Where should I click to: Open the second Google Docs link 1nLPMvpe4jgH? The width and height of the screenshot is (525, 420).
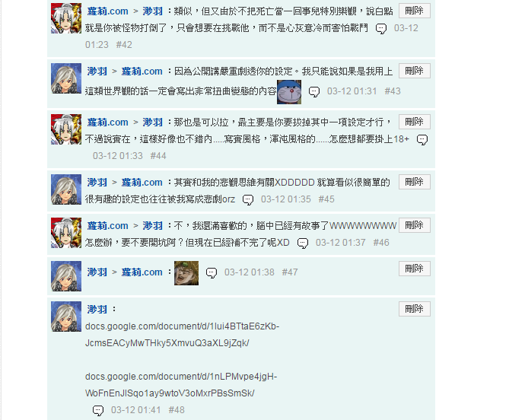[181, 385]
